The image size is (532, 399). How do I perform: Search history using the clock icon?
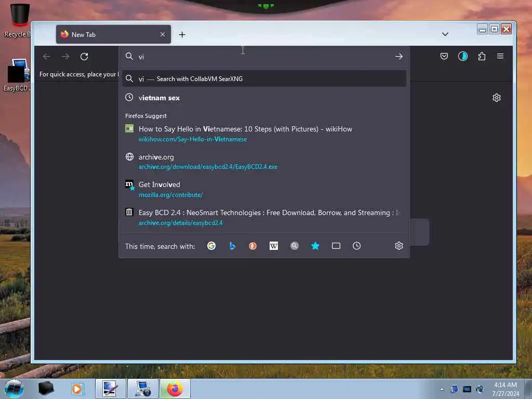tap(356, 246)
